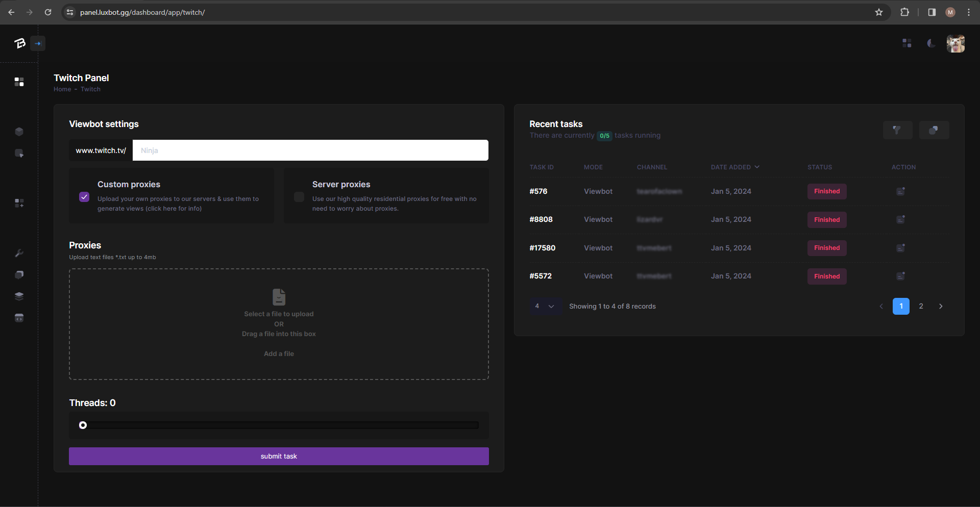Screen dimensions: 980x507
Task: Open the dashboard grid icon in sidebar
Action: [x=19, y=82]
